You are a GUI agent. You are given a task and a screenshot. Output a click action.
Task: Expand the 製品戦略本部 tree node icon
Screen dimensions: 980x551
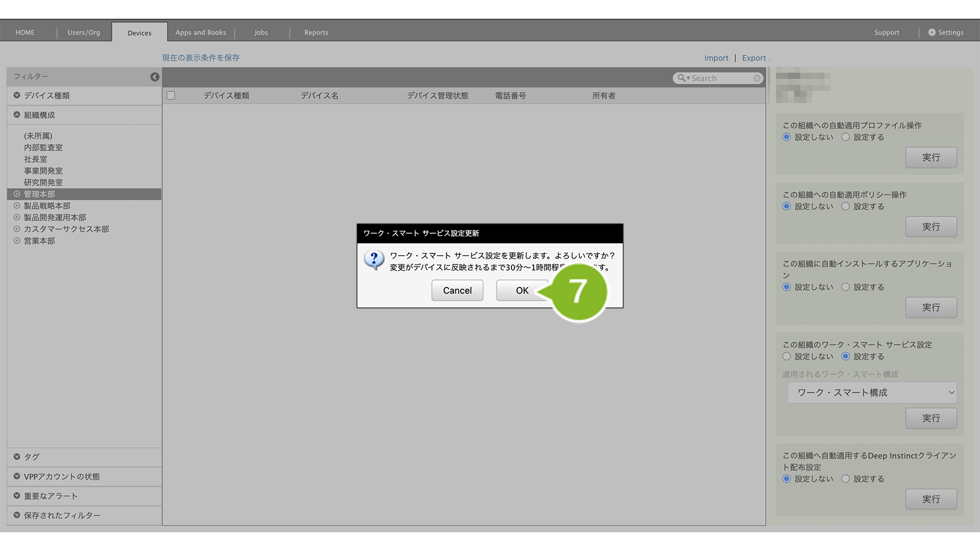[x=17, y=206]
